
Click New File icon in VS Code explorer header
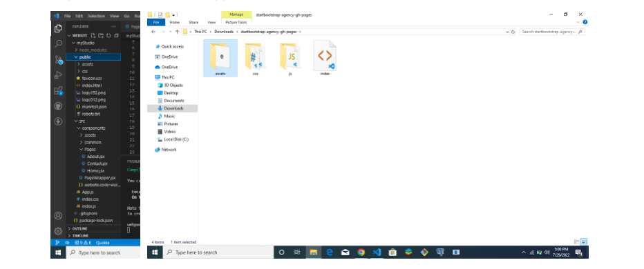[x=93, y=36]
